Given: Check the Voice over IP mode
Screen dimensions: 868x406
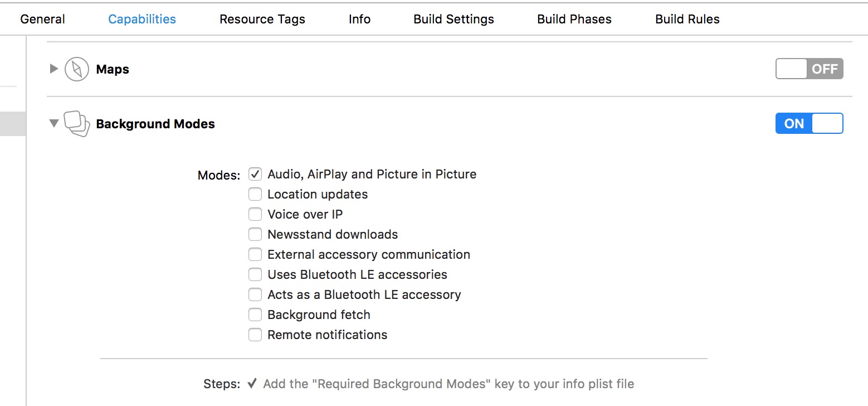Looking at the screenshot, I should pos(255,214).
